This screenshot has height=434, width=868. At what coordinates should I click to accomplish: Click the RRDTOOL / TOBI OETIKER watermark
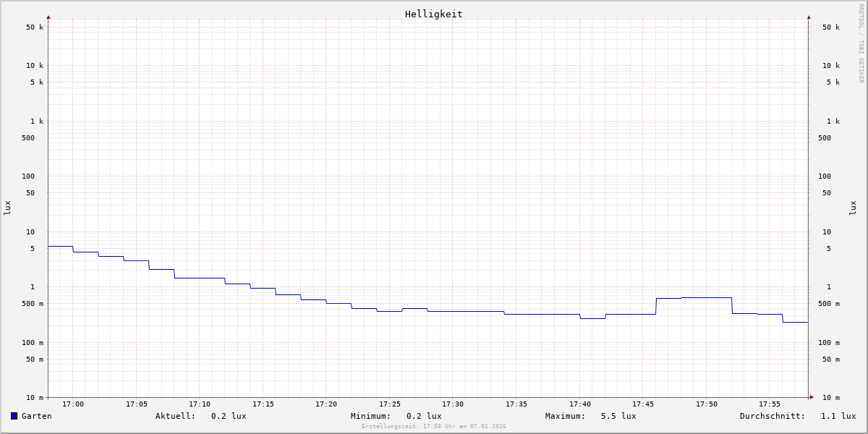pyautogui.click(x=861, y=43)
